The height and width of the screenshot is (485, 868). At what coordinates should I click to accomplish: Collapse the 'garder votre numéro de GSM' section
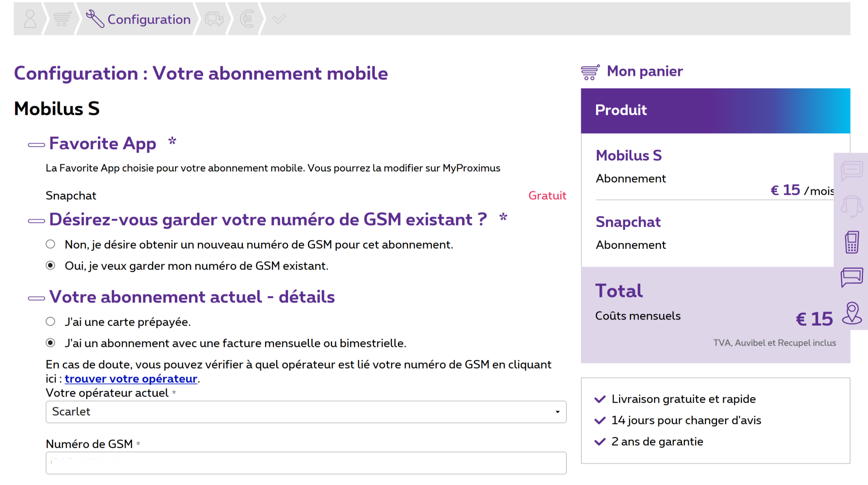click(37, 221)
